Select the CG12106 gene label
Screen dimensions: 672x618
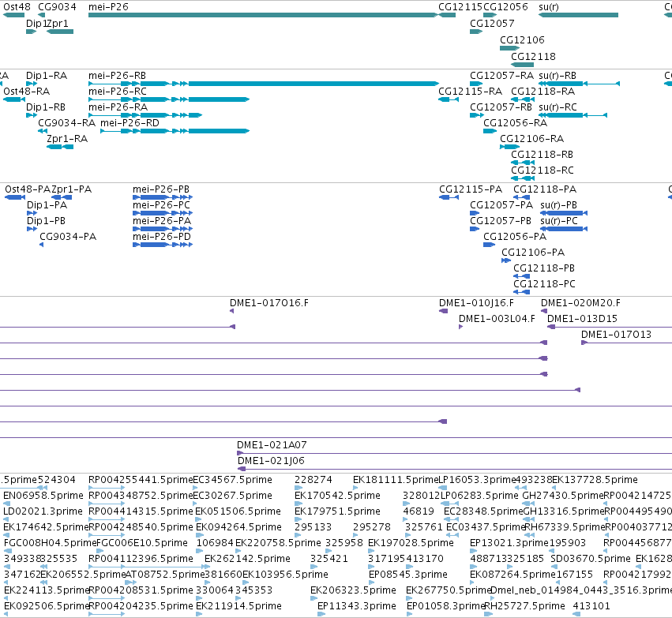(x=522, y=40)
